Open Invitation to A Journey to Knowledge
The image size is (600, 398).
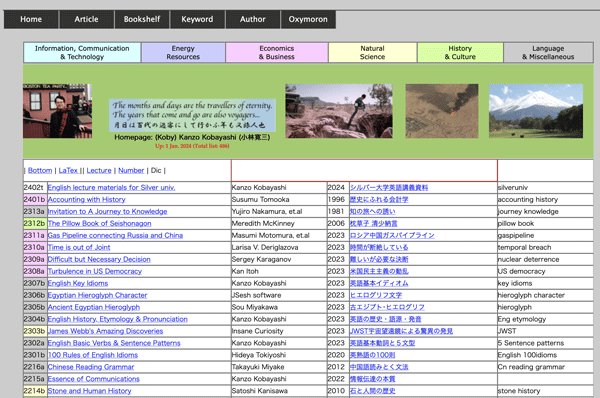point(108,211)
